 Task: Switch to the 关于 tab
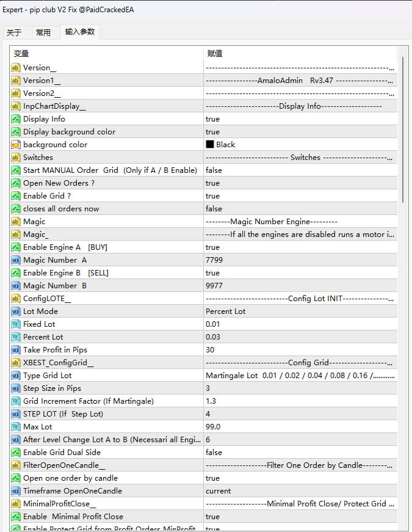point(14,32)
